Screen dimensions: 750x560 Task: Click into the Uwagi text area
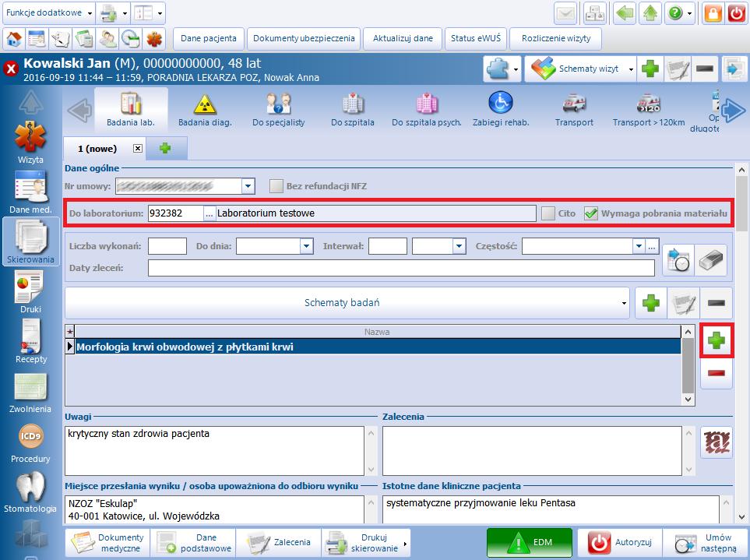click(215, 450)
